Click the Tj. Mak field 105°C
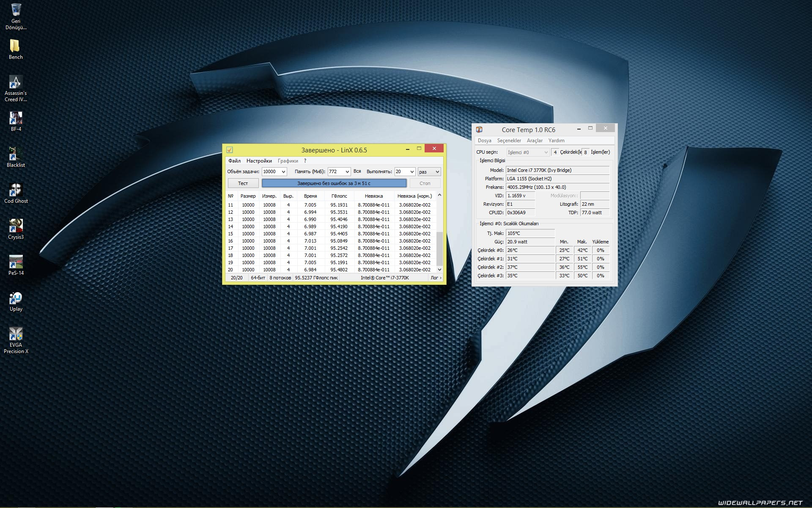Viewport: 812px width, 508px height. click(x=530, y=233)
